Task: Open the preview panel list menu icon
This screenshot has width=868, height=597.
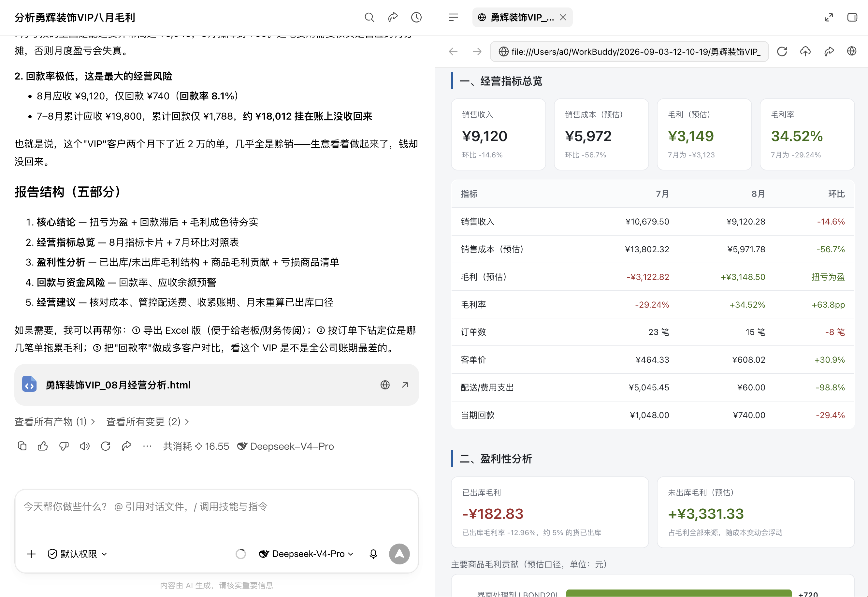Action: pyautogui.click(x=453, y=17)
